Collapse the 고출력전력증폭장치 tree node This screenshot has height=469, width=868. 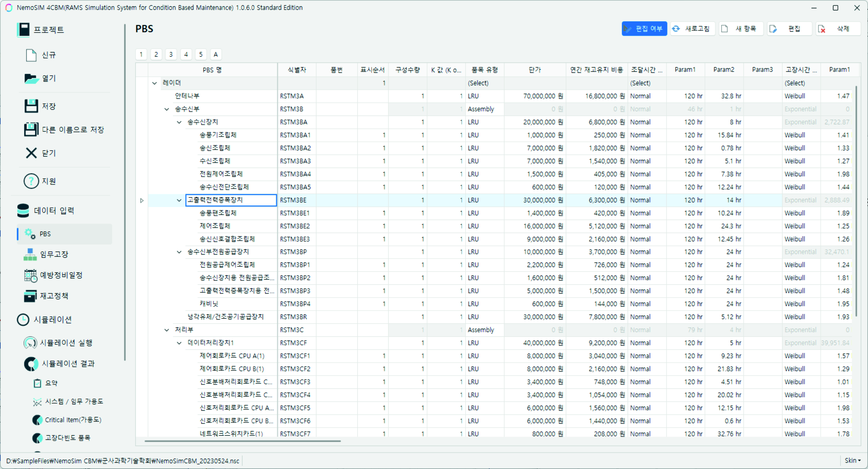click(x=179, y=200)
